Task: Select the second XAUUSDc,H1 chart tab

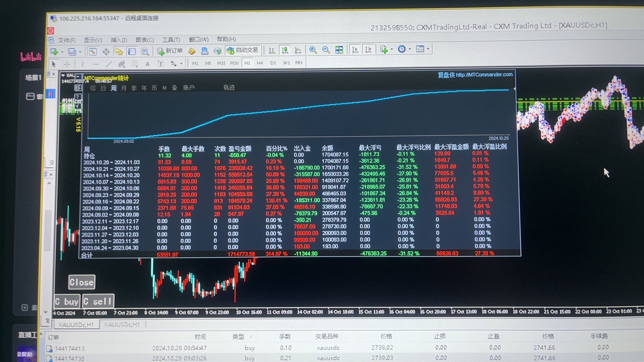Action: pos(121,324)
